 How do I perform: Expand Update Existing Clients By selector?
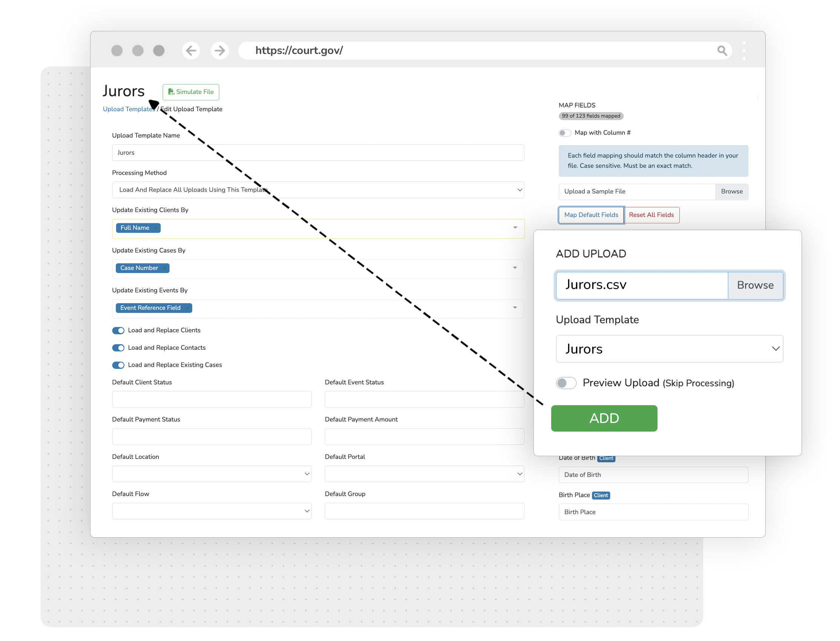point(515,228)
